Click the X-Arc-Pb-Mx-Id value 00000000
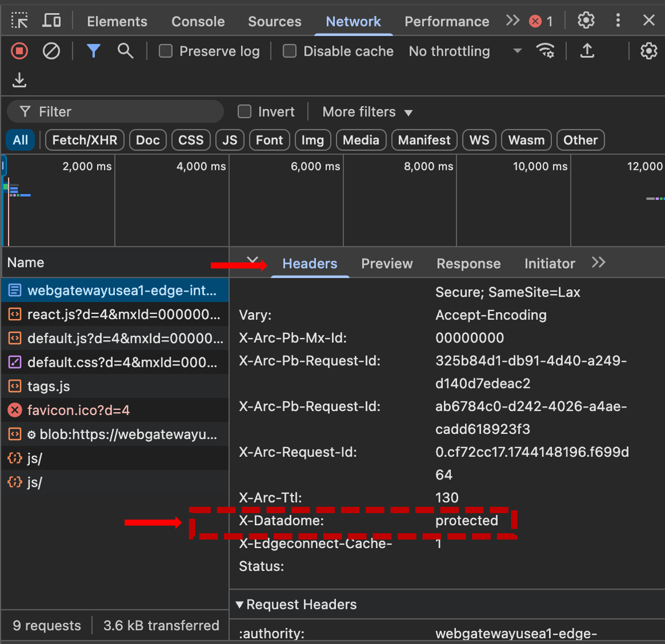Viewport: 665px width, 644px height. 470,338
